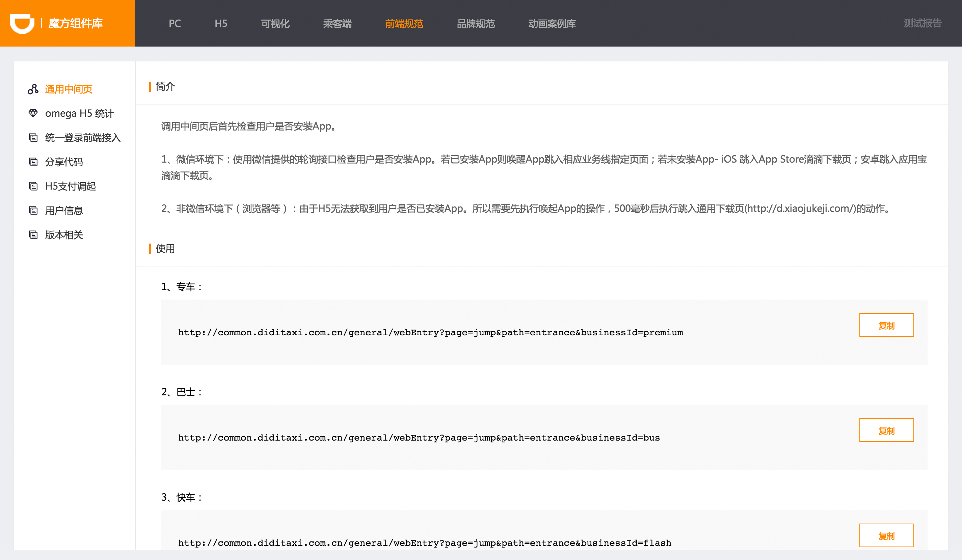Select the document icon beside 版本相关
Screen dimensions: 962x560
33,234
